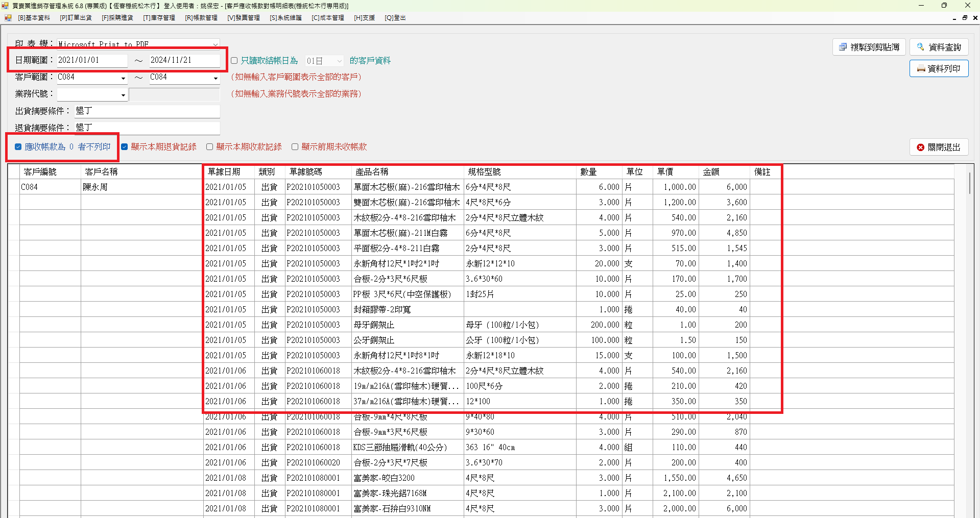980x518 pixels.
Task: Click the 資料查詢 button
Action: pos(939,47)
